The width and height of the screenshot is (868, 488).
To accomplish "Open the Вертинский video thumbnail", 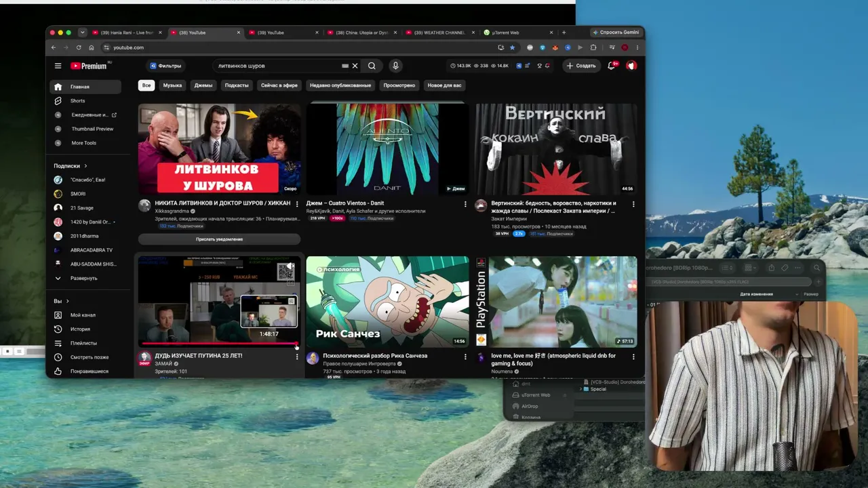I will (x=556, y=149).
